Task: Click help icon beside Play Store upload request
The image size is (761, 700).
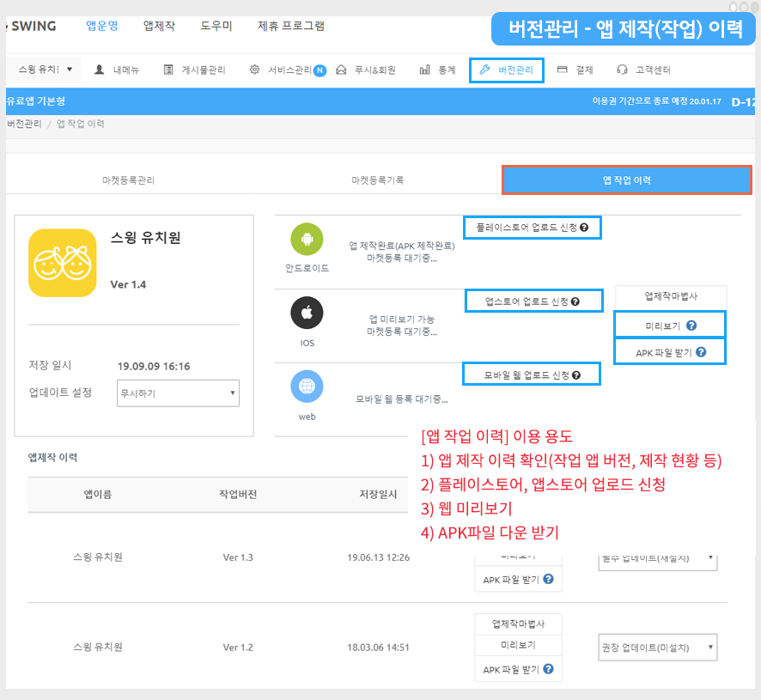Action: 584,228
